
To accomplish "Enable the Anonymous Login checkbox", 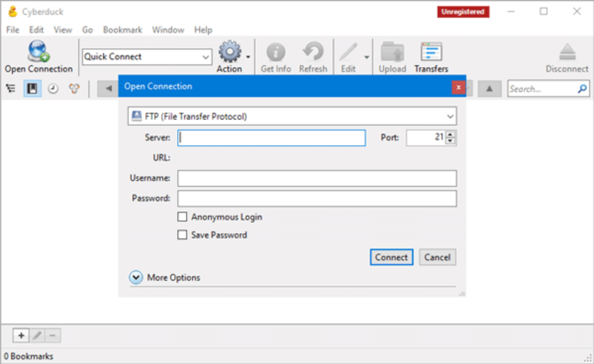I will [x=182, y=217].
